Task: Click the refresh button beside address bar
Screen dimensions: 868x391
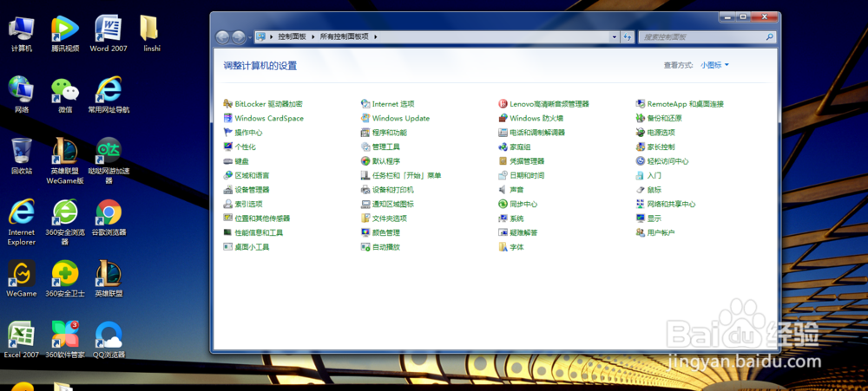Action: click(628, 37)
